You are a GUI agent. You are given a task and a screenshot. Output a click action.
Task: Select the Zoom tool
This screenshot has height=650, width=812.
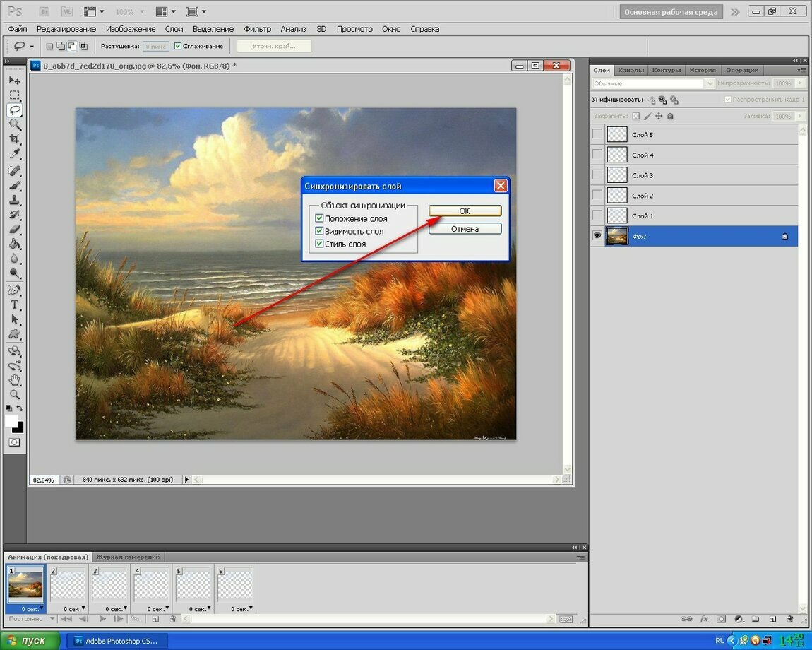pyautogui.click(x=15, y=395)
